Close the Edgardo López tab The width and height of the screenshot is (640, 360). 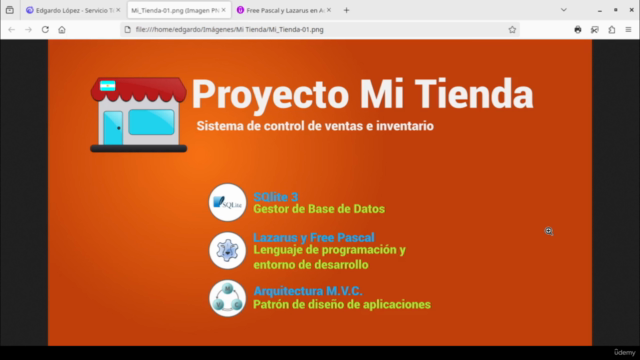118,10
